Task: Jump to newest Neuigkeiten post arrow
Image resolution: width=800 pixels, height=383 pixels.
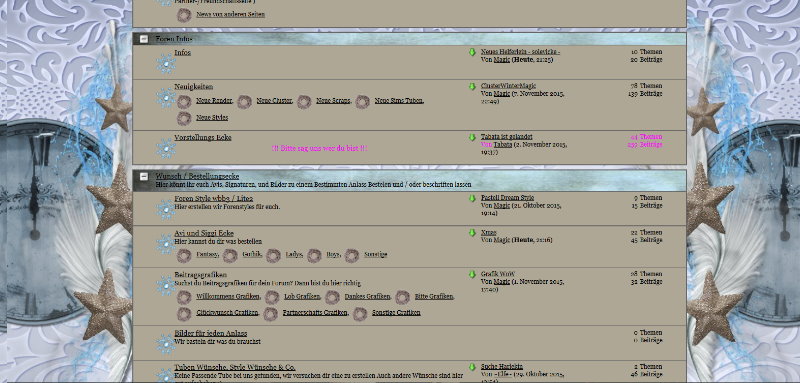Action: [472, 86]
